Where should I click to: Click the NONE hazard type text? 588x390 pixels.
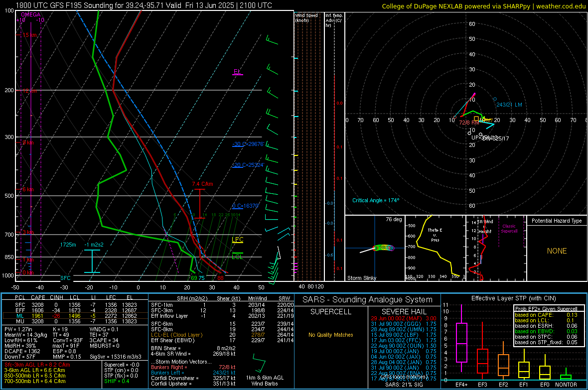[557, 251]
